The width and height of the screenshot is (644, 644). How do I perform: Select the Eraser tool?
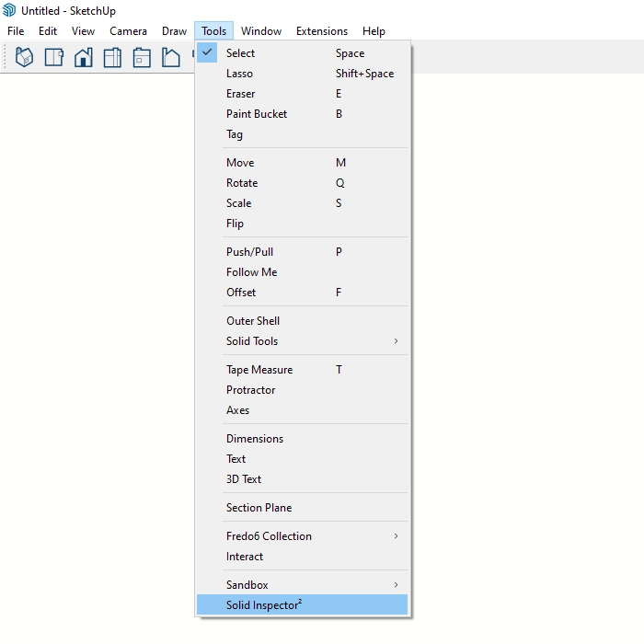point(303,94)
